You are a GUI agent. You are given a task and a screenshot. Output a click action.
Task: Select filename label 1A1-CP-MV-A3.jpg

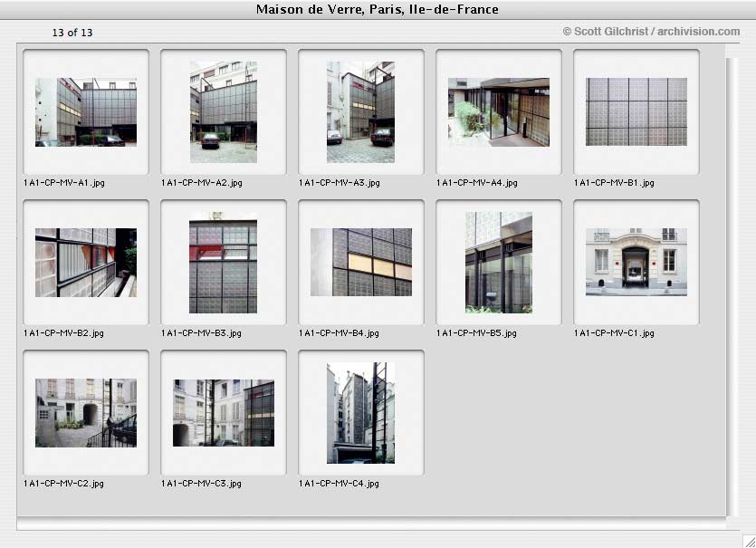340,183
